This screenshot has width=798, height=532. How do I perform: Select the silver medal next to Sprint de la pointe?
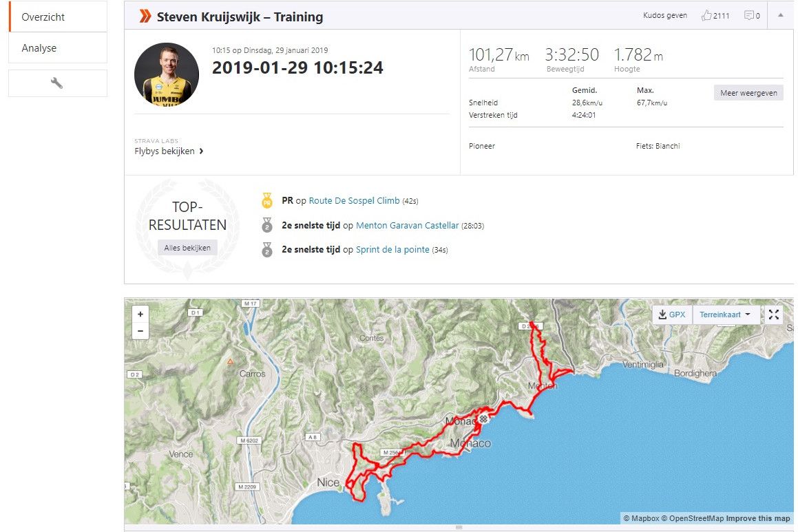click(x=267, y=250)
